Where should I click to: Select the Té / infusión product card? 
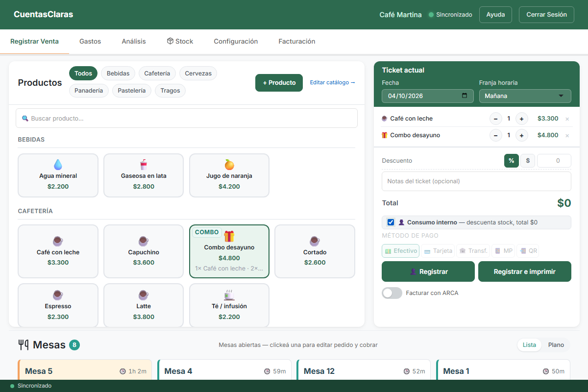[229, 305]
